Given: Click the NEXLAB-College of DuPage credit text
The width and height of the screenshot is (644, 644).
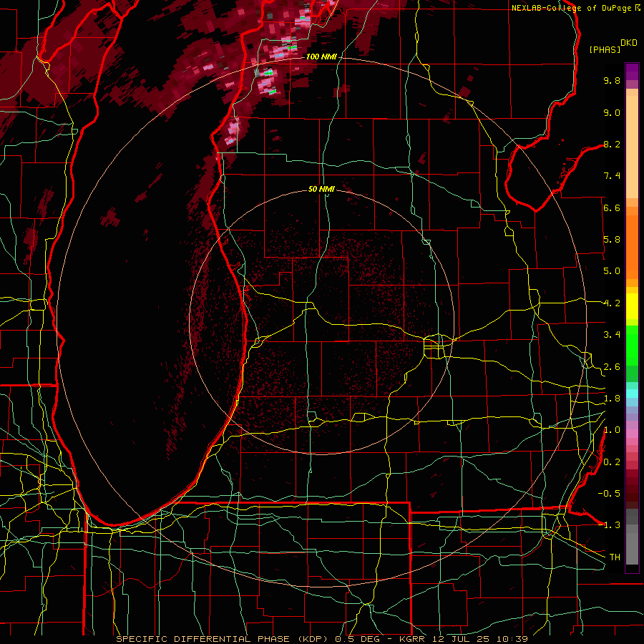Looking at the screenshot, I should pos(572,8).
